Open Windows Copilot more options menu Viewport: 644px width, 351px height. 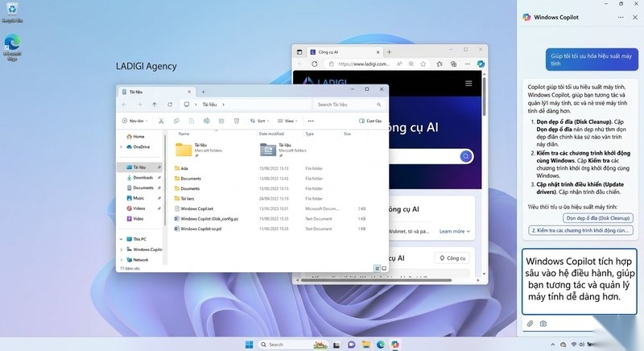pyautogui.click(x=621, y=17)
